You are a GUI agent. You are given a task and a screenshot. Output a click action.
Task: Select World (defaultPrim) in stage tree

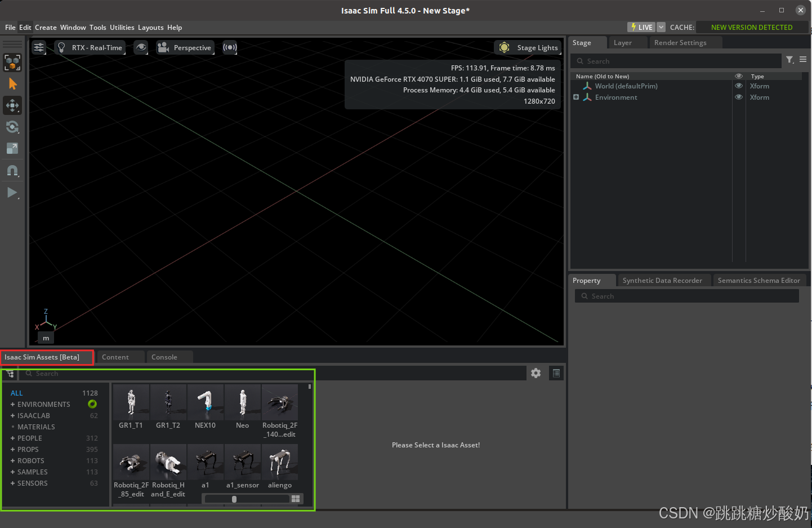point(626,86)
